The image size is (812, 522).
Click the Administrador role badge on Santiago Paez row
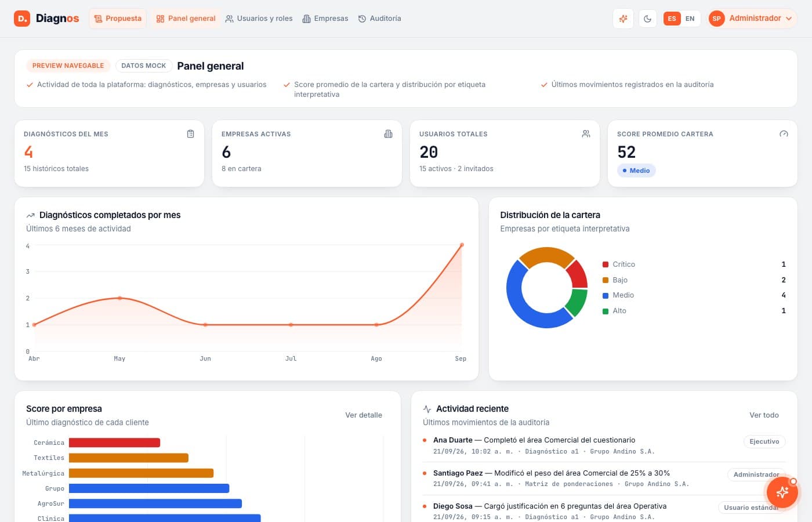[756, 474]
